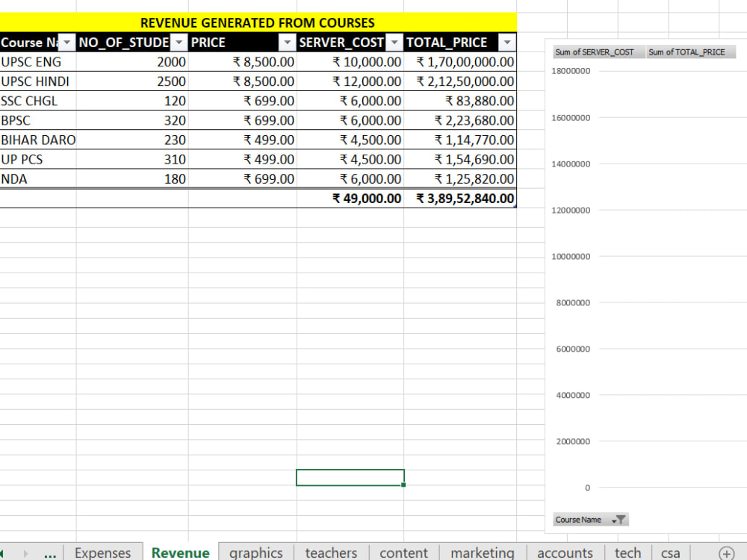Open the graphics sheet
747x560 pixels.
[255, 553]
